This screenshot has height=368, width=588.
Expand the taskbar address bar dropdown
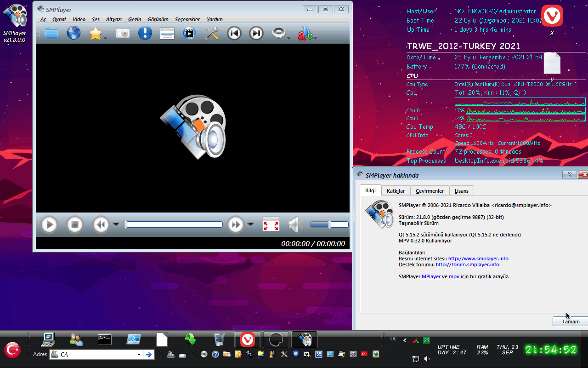(139, 355)
